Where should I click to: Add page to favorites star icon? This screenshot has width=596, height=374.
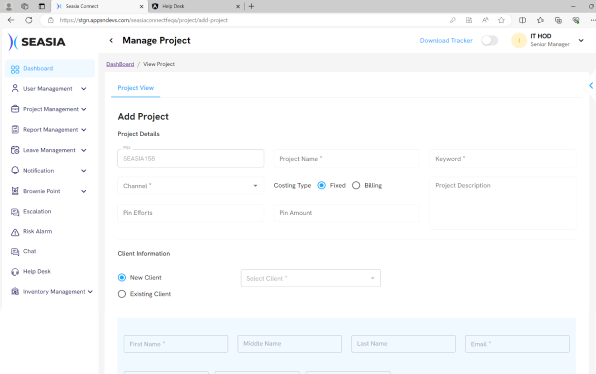coord(501,20)
